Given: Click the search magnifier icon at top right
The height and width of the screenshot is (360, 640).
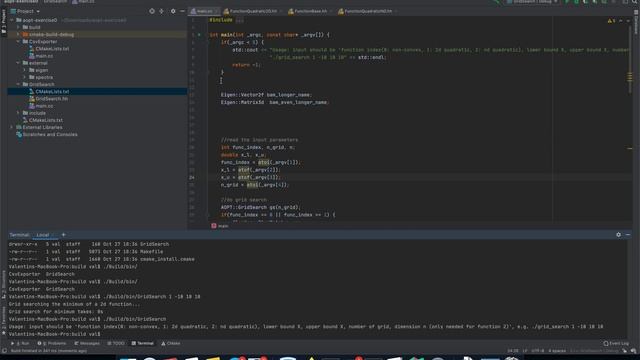Looking at the screenshot, I should (x=635, y=2).
